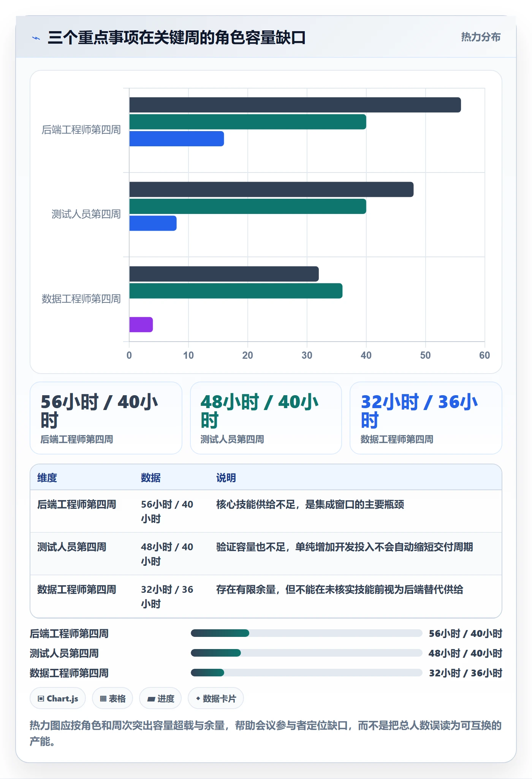This screenshot has width=532, height=779.
Task: Click the green capacity bar for 测试人员第四周
Action: point(248,206)
